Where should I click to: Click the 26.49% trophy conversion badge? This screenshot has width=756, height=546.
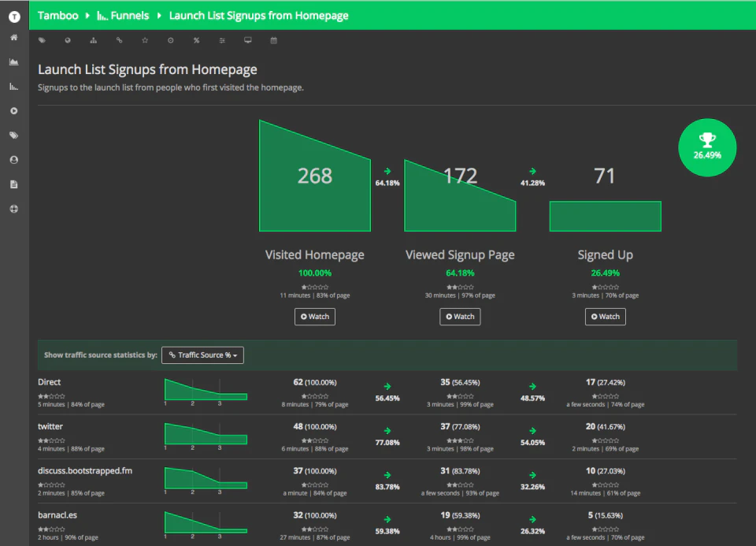click(707, 147)
